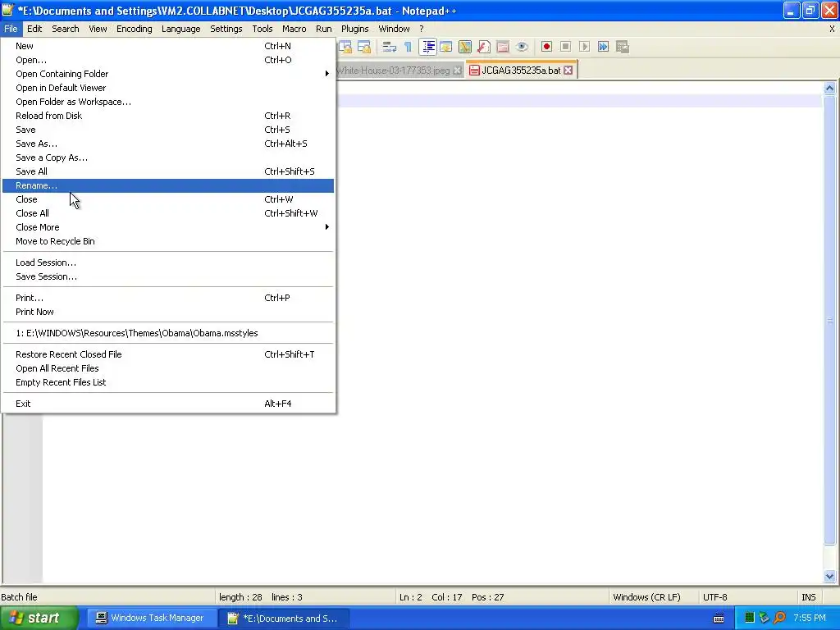Click the Synchronize Horizontal Scrolling toolbar icon

[x=364, y=47]
